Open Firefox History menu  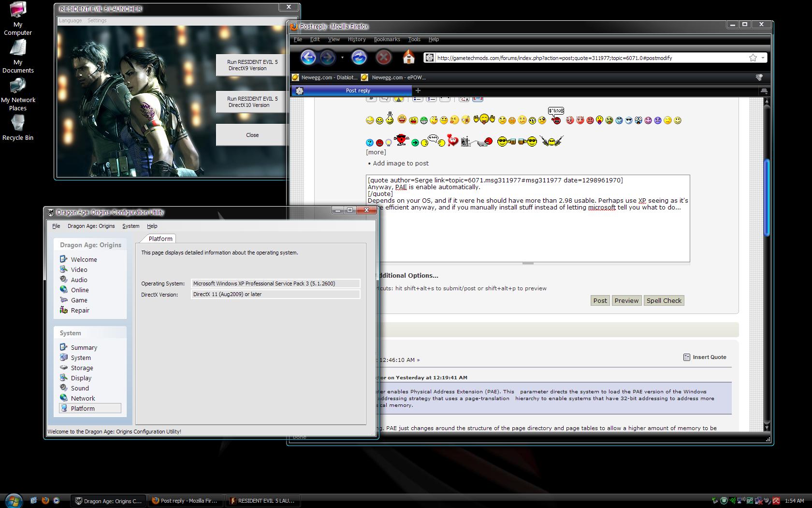(x=357, y=39)
